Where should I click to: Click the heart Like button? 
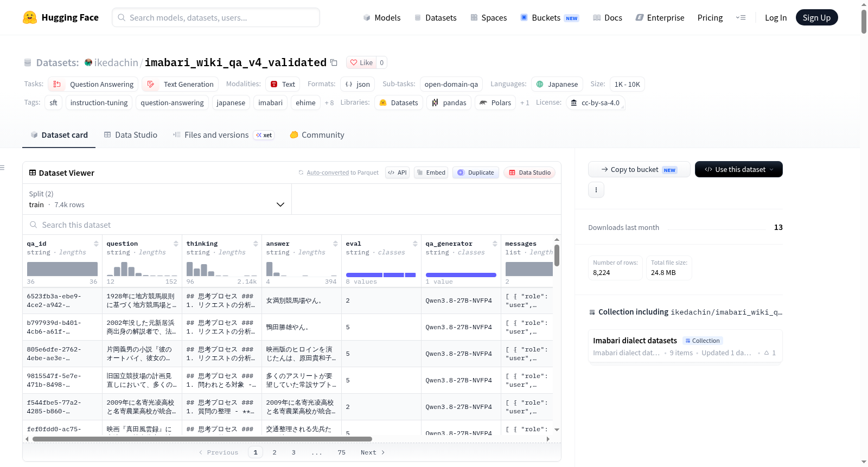pos(361,62)
